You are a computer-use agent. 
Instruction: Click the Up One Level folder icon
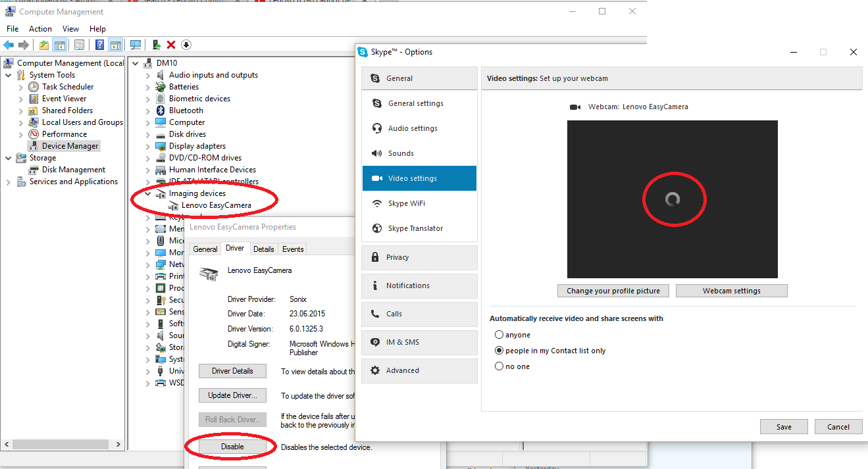tap(43, 45)
